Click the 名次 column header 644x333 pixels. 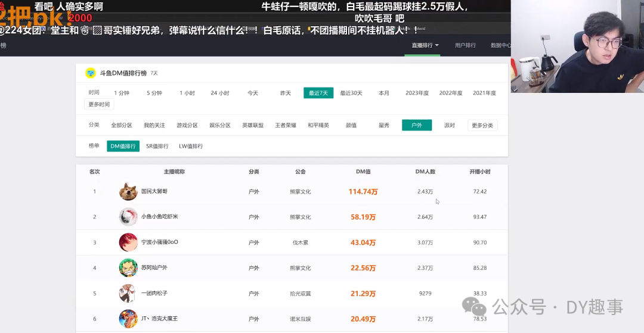pyautogui.click(x=94, y=172)
